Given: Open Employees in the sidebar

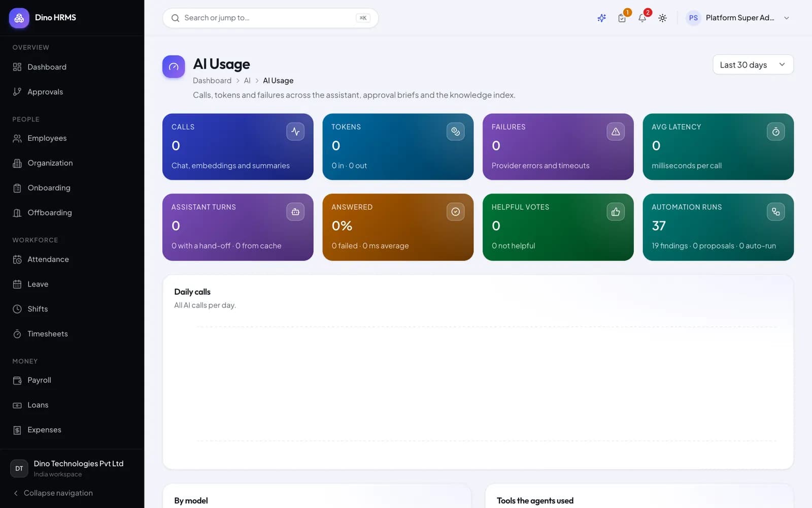Looking at the screenshot, I should click(72, 138).
